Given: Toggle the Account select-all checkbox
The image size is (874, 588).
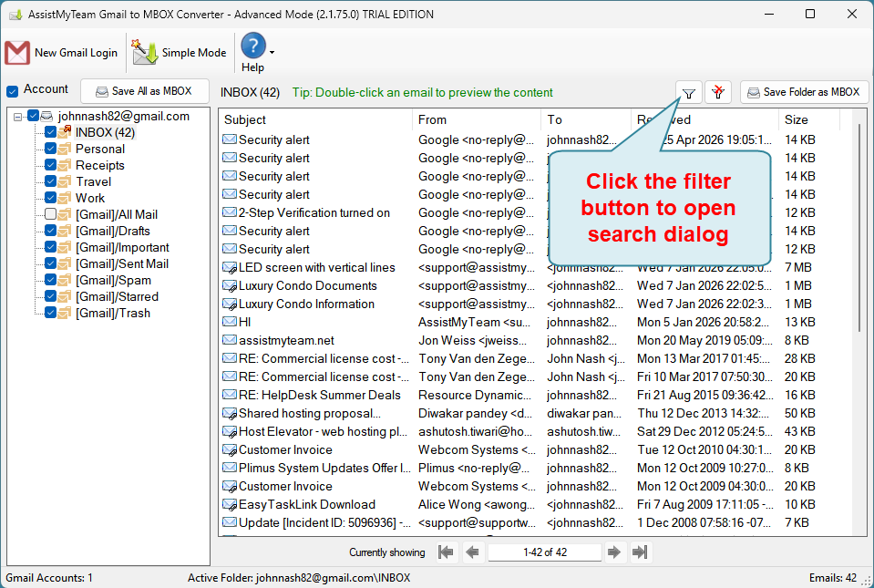Looking at the screenshot, I should point(13,91).
